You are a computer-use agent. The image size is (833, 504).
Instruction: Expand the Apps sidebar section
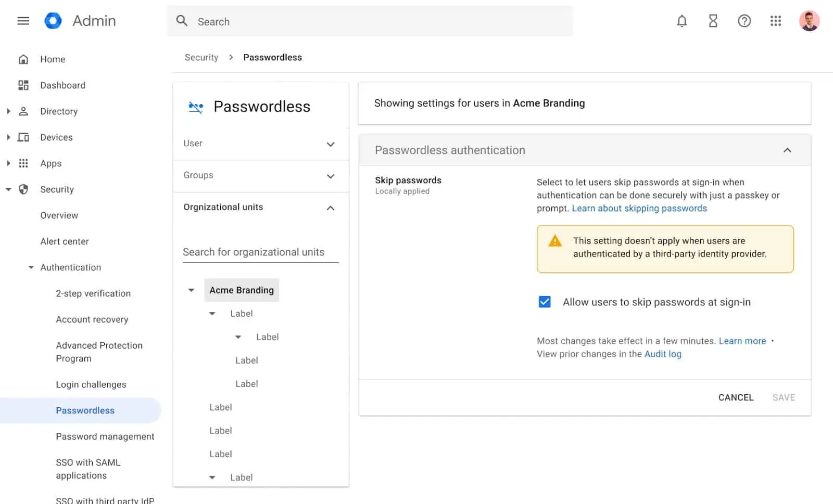coord(8,163)
